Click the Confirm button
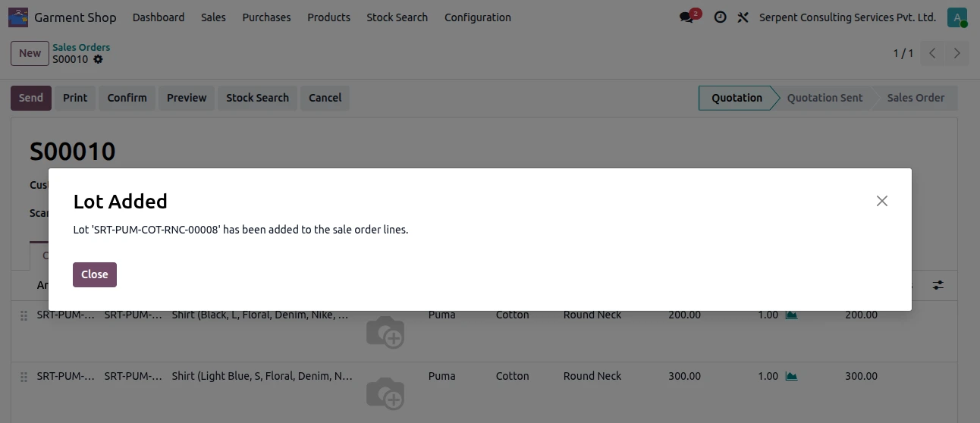The height and width of the screenshot is (423, 980). (127, 98)
